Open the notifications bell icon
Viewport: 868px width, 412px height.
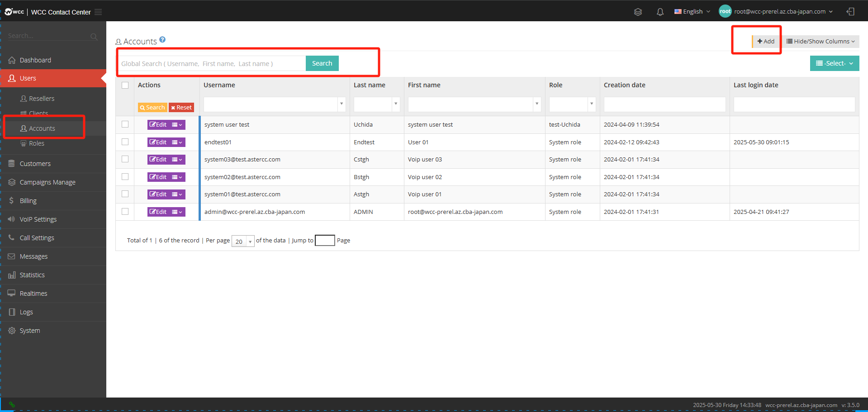(x=660, y=12)
